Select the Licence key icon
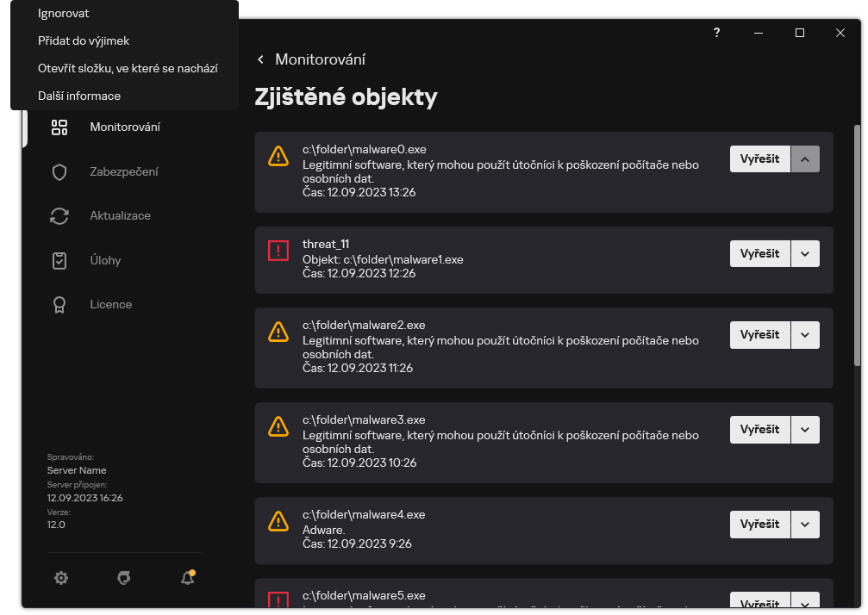 pyautogui.click(x=59, y=304)
